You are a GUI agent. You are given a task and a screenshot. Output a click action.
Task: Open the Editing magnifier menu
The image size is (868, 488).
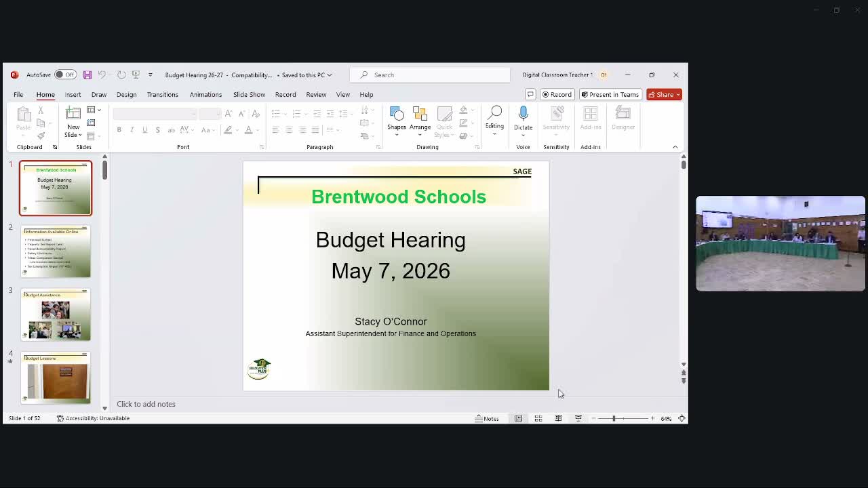pyautogui.click(x=494, y=120)
